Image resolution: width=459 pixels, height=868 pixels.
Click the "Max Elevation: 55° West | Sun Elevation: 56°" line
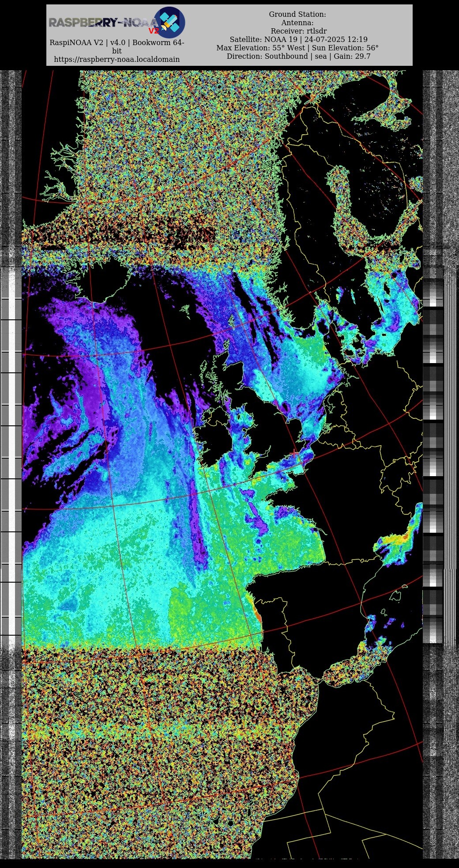(297, 48)
